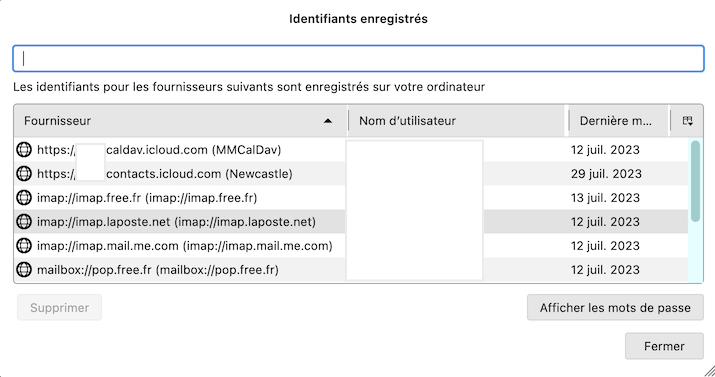715x377 pixels.
Task: Click the Supprimer button
Action: (59, 308)
